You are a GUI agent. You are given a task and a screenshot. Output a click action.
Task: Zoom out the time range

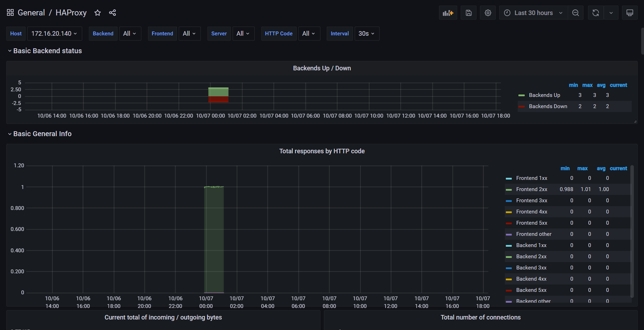[x=575, y=13]
